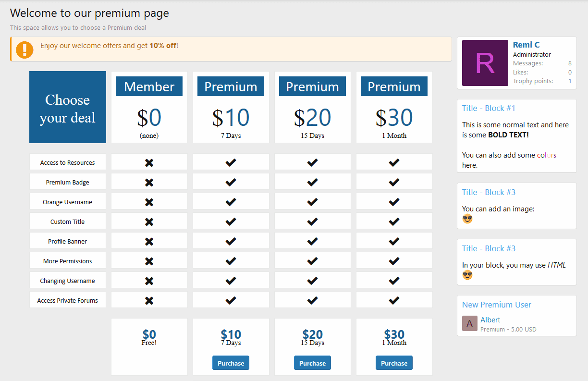588x381 pixels.
Task: Purchase the $30 1 Month plan
Action: click(x=394, y=363)
